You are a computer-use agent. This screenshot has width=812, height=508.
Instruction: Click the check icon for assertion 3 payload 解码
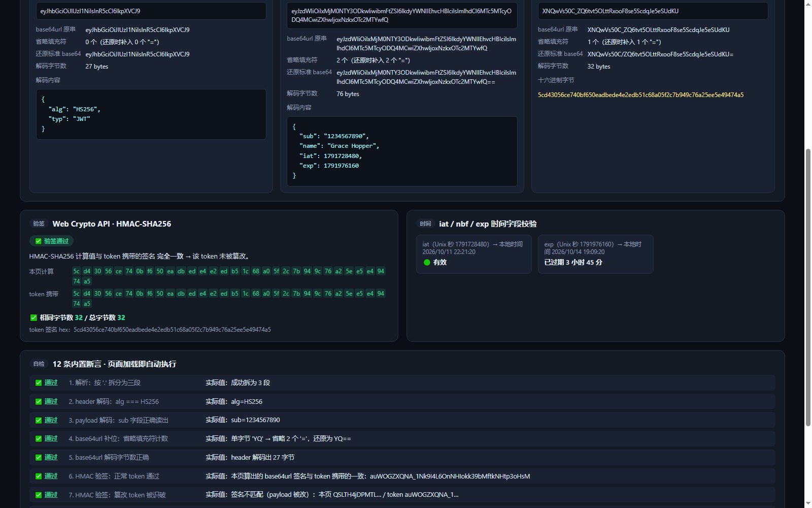(x=39, y=421)
